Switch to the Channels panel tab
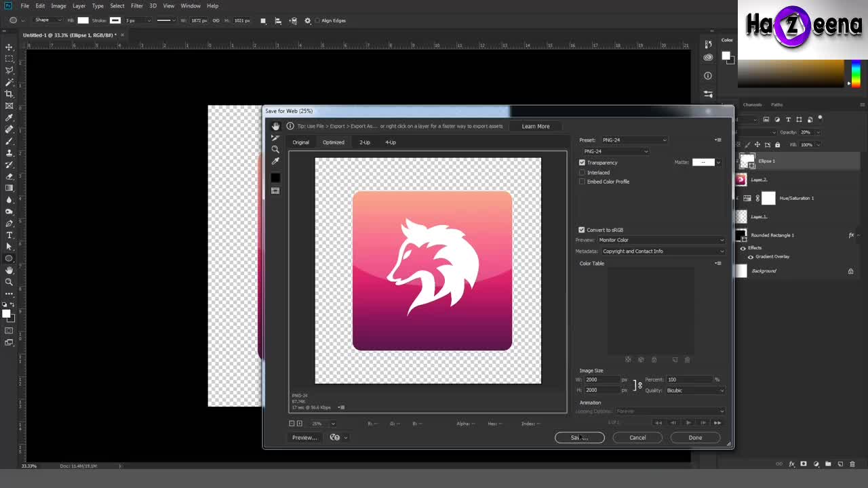 click(752, 104)
